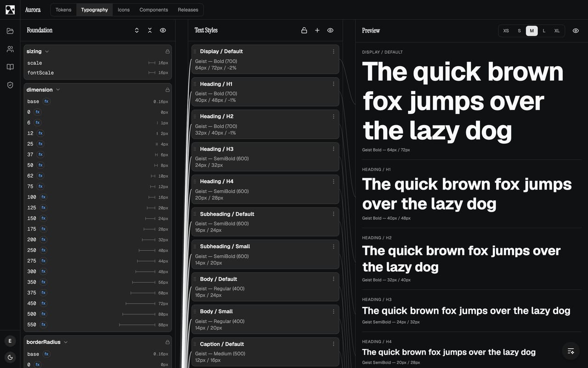Toggle Preview panel visibility eye icon
Screen dimensions: 588x368
coord(576,31)
